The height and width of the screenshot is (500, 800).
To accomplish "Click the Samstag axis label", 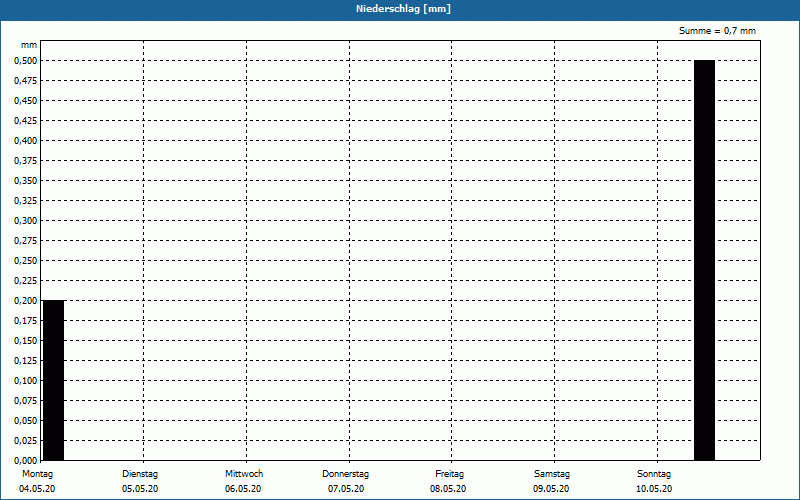I will [x=552, y=474].
